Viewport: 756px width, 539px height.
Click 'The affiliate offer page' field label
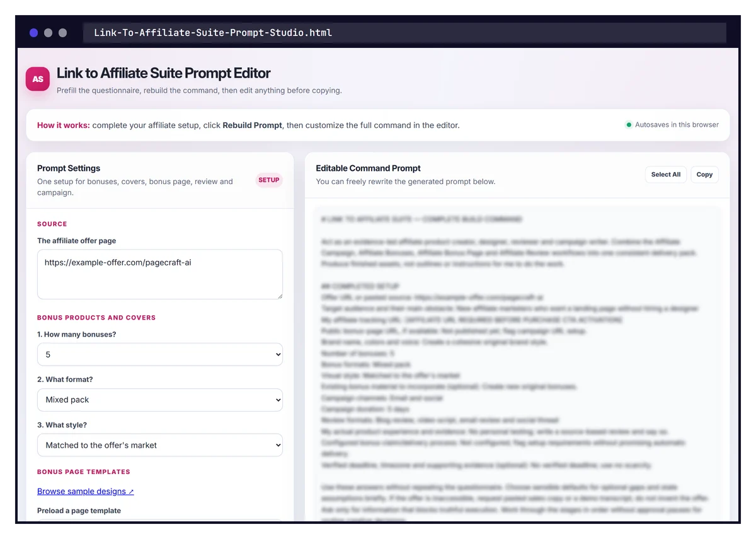click(77, 241)
